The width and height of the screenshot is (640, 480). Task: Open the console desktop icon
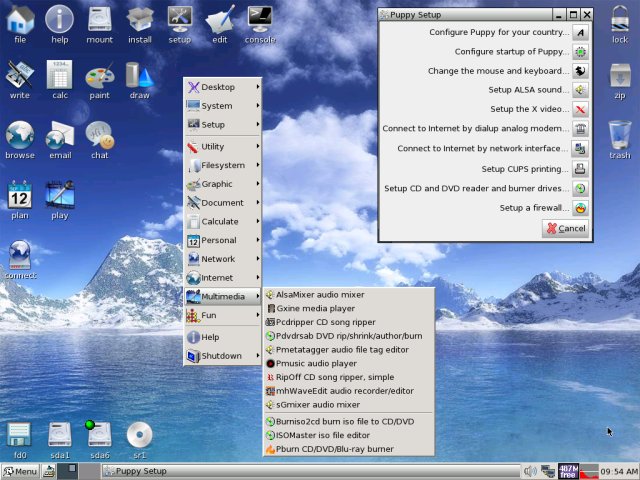(260, 19)
